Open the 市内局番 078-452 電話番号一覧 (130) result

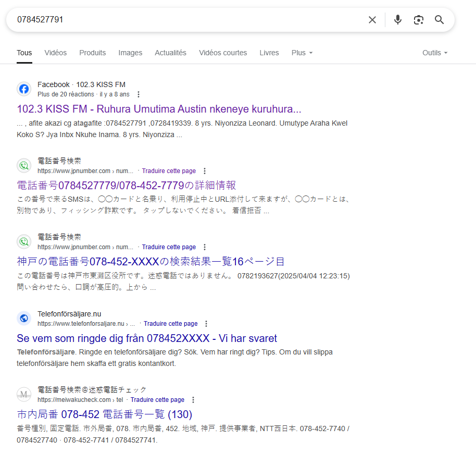105,414
